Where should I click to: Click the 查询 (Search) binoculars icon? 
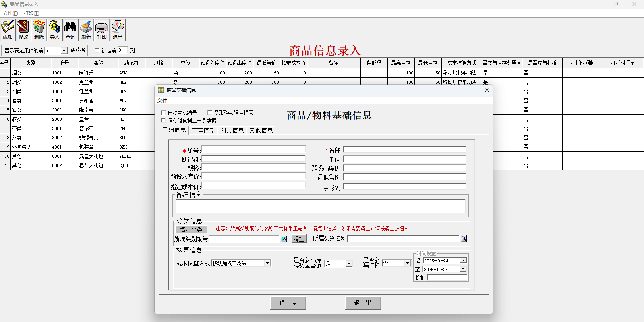(x=70, y=30)
